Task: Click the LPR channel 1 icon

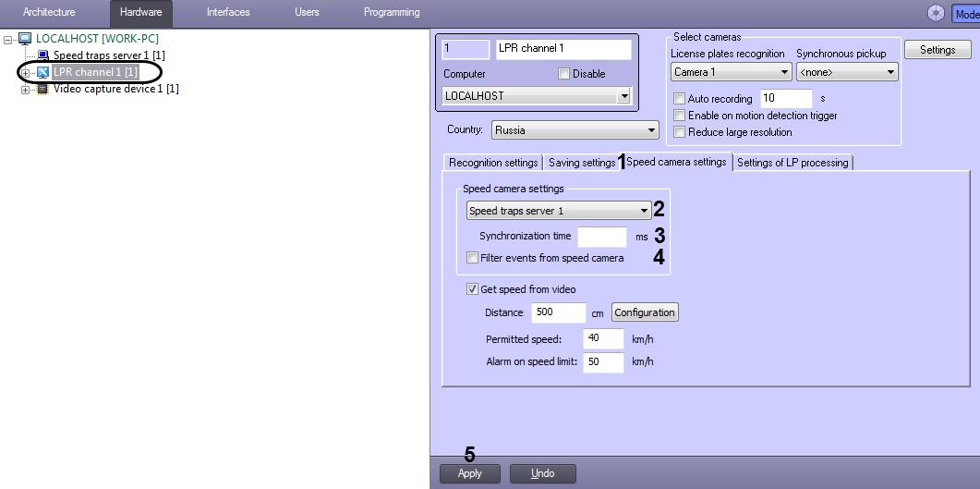Action: click(43, 72)
